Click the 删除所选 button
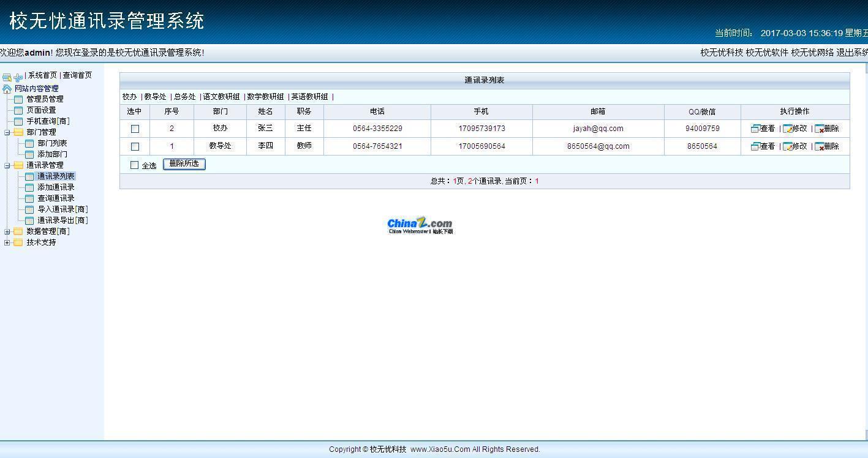 (x=184, y=164)
